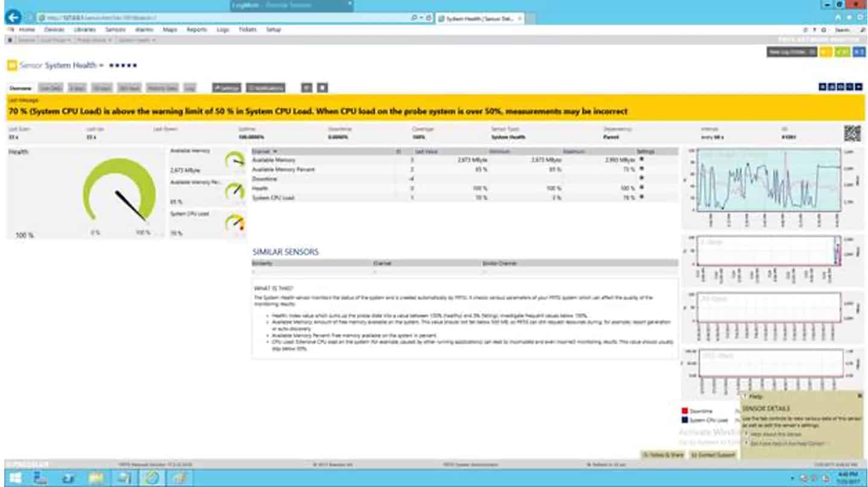Open the Libraries menu
The width and height of the screenshot is (868, 487).
pos(85,30)
